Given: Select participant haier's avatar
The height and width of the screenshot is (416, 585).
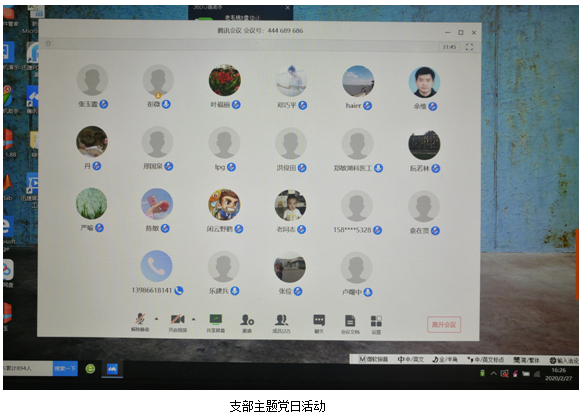Looking at the screenshot, I should click(x=358, y=81).
